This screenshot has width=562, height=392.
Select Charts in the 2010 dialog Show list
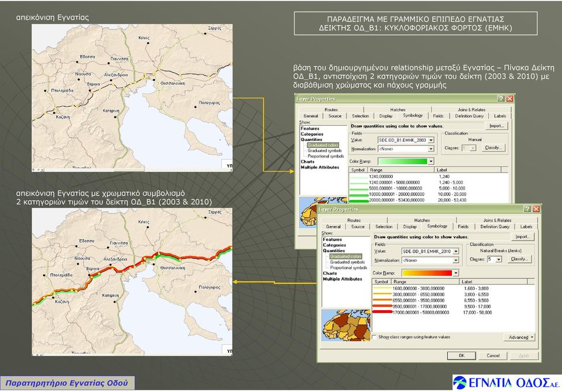point(330,273)
